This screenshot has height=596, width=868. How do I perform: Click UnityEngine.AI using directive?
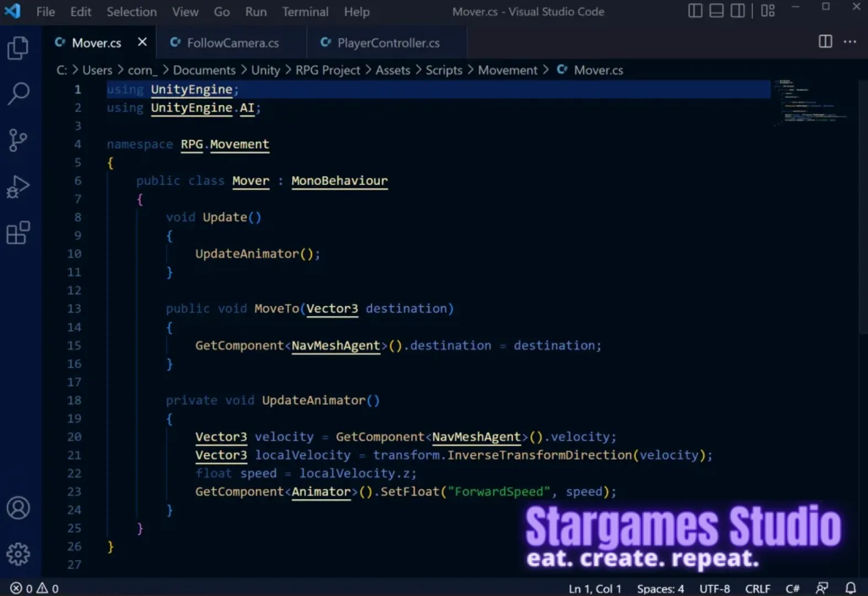(x=203, y=108)
